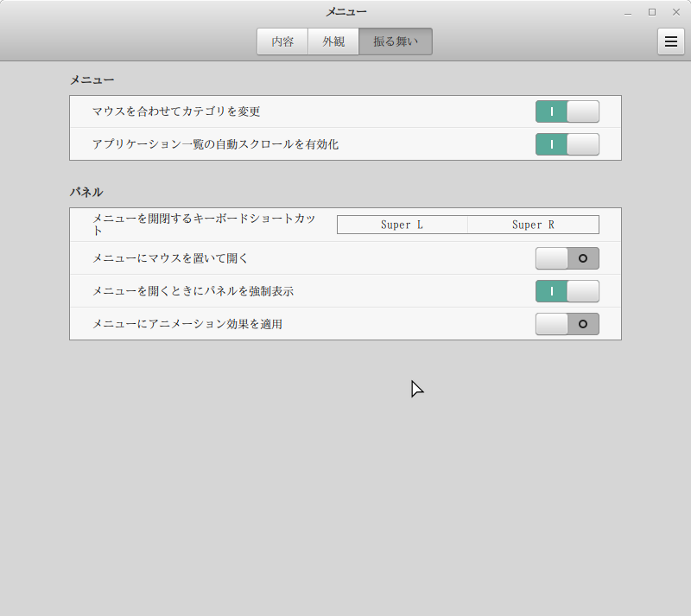Image resolution: width=691 pixels, height=616 pixels.
Task: Switch to the 外観 tab
Action: pos(333,41)
